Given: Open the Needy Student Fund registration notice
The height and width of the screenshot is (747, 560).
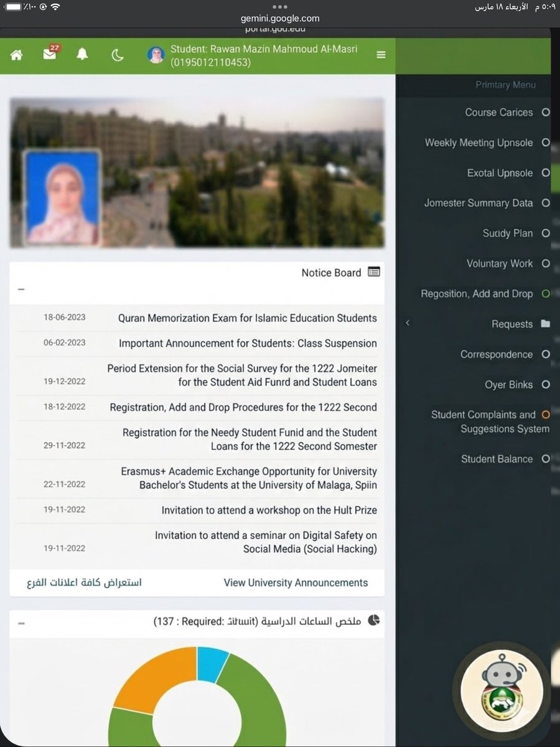Looking at the screenshot, I should click(x=250, y=439).
